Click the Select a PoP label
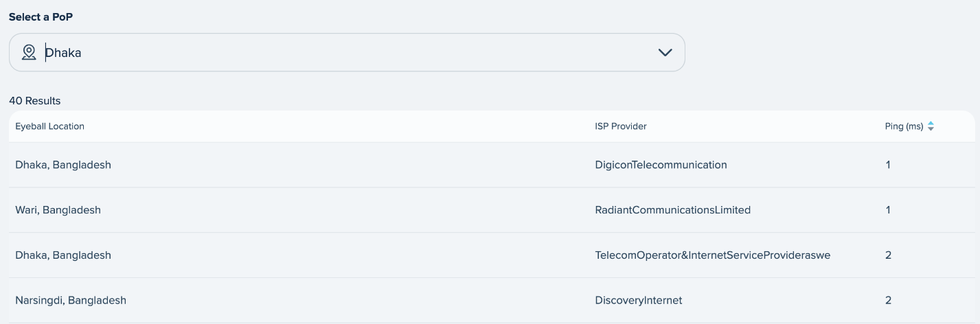Image resolution: width=980 pixels, height=324 pixels. (41, 17)
